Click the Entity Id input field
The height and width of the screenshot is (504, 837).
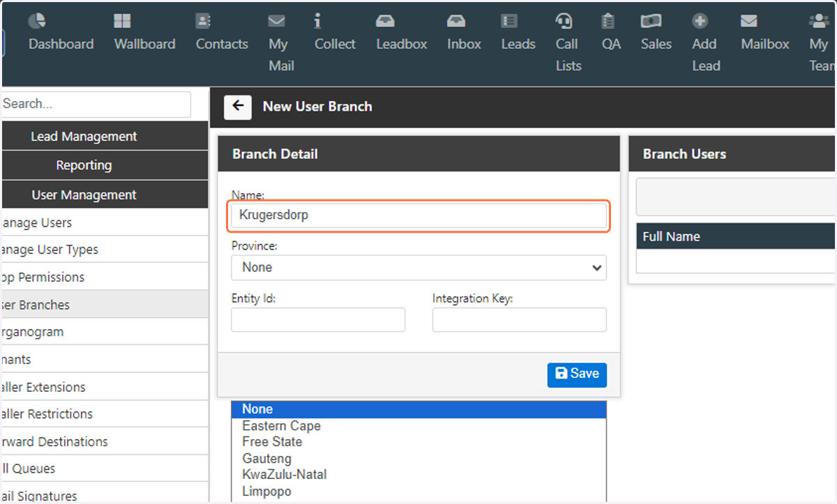(318, 319)
